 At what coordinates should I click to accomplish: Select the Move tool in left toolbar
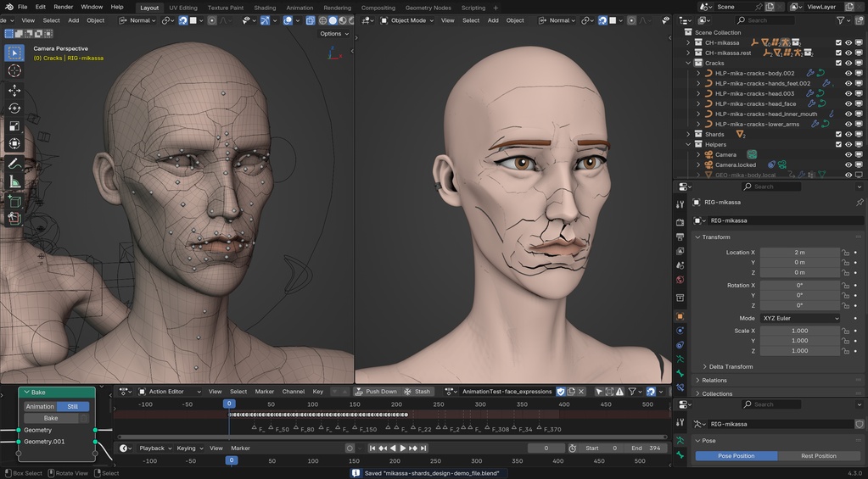[14, 90]
